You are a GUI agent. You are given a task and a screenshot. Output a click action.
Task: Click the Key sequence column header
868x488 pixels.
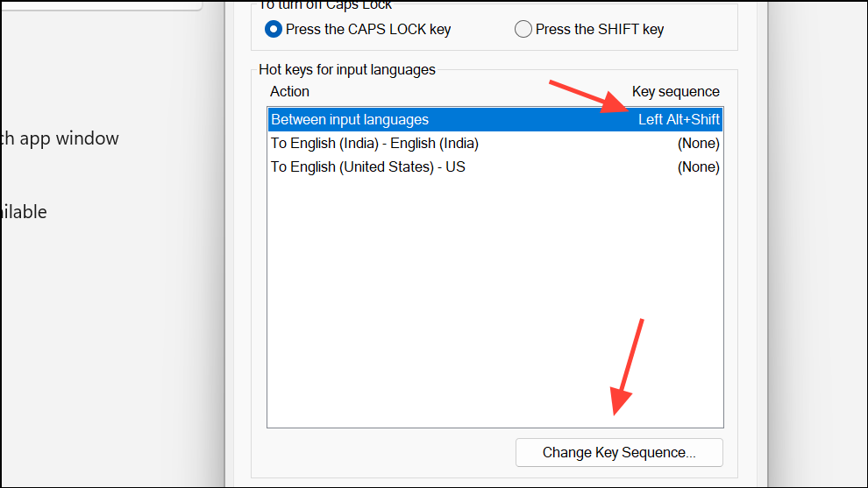(675, 91)
